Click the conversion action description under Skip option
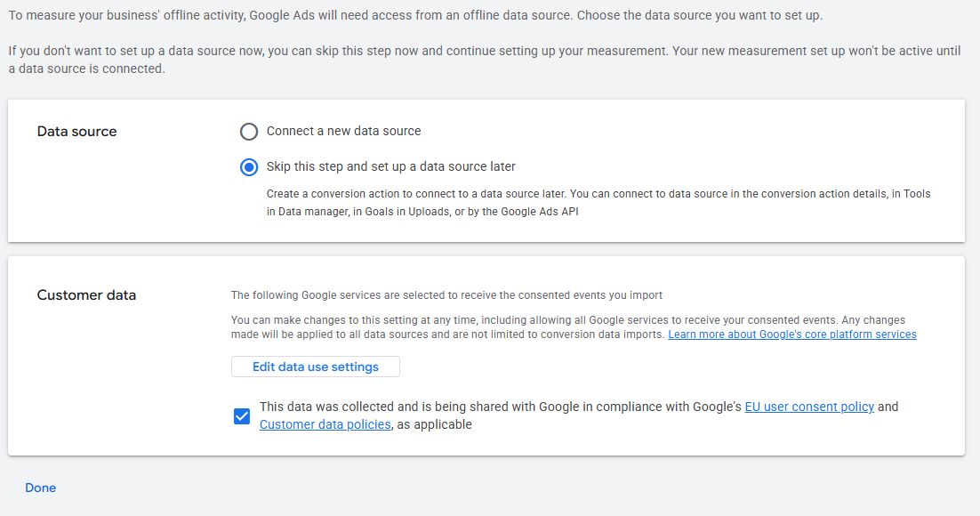980x516 pixels. point(598,193)
